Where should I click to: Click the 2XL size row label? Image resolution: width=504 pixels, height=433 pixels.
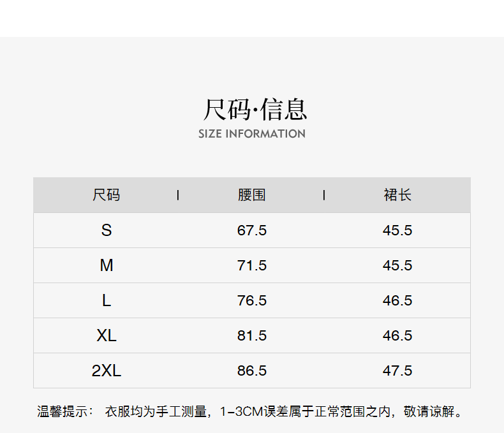[x=106, y=371]
